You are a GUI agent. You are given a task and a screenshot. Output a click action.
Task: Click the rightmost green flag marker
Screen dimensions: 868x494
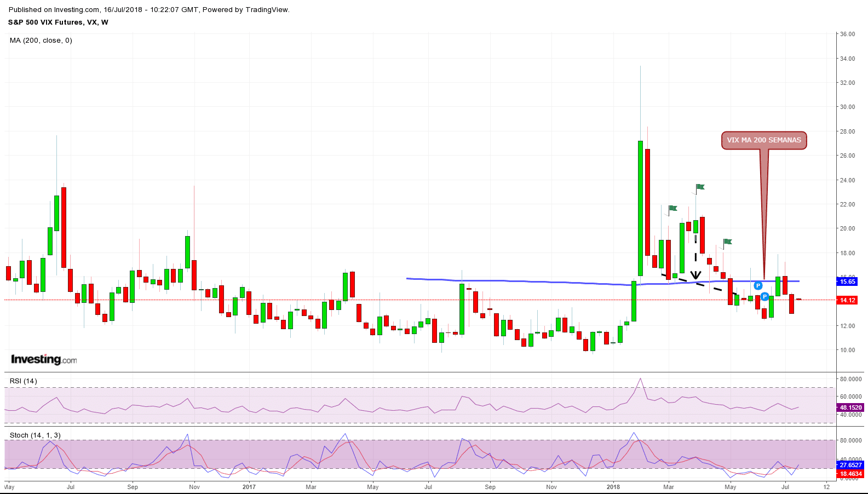727,242
